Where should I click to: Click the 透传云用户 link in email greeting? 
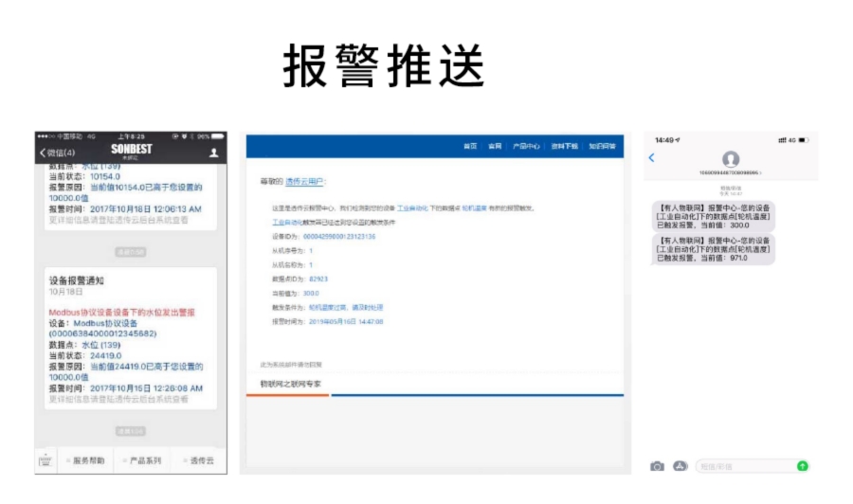[304, 181]
